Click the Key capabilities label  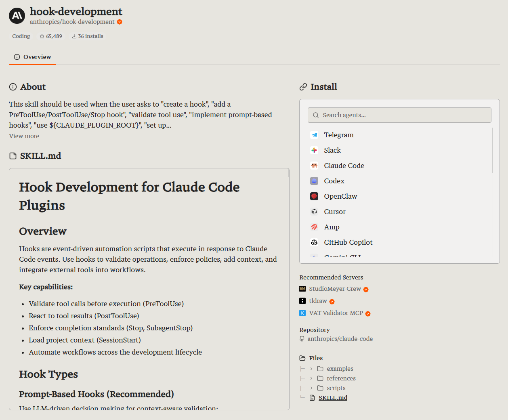46,287
